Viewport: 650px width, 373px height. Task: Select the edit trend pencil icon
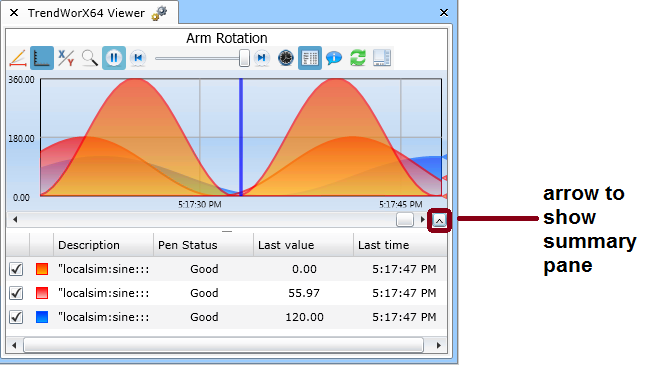click(x=18, y=58)
